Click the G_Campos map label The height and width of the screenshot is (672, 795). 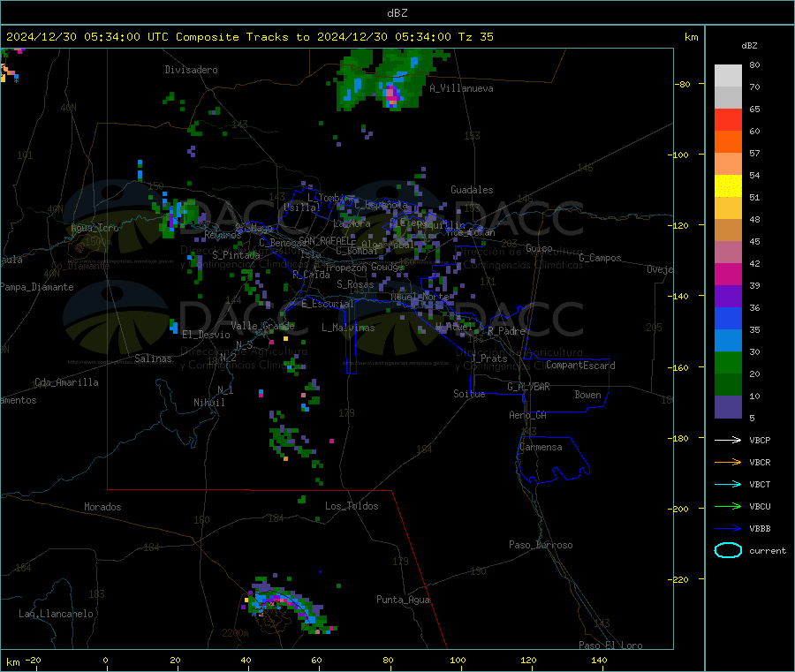(601, 258)
